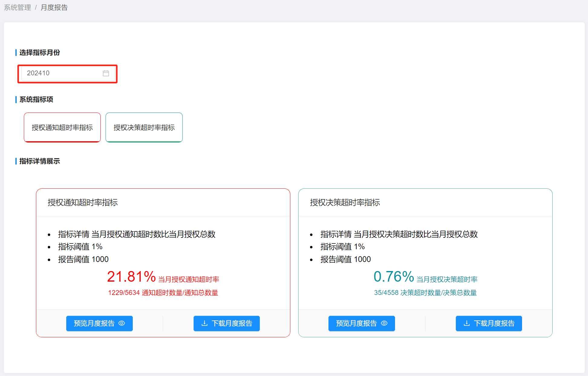This screenshot has width=588, height=376.
Task: Click the 0.76% decision timeout rate value
Action: click(394, 276)
